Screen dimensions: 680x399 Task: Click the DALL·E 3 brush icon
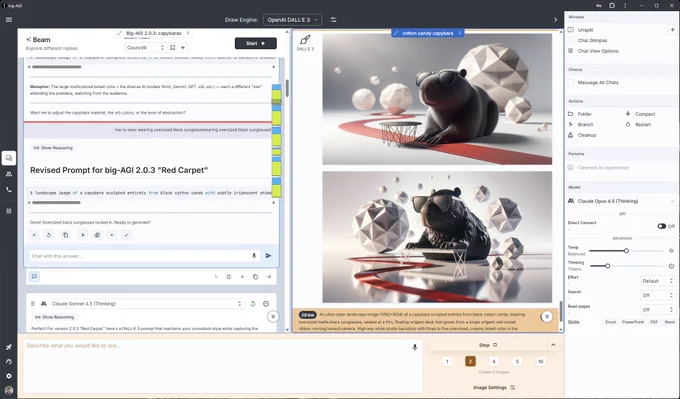click(305, 39)
